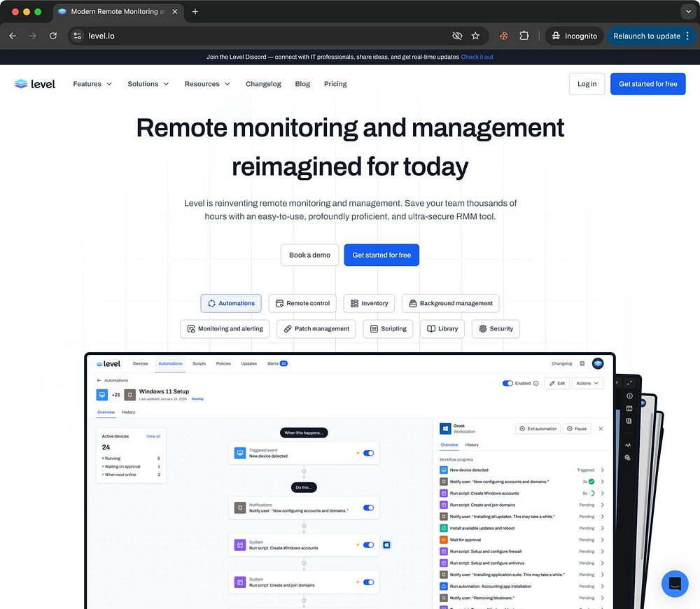700x609 pixels.
Task: Click the Book a demo button
Action: click(x=309, y=255)
